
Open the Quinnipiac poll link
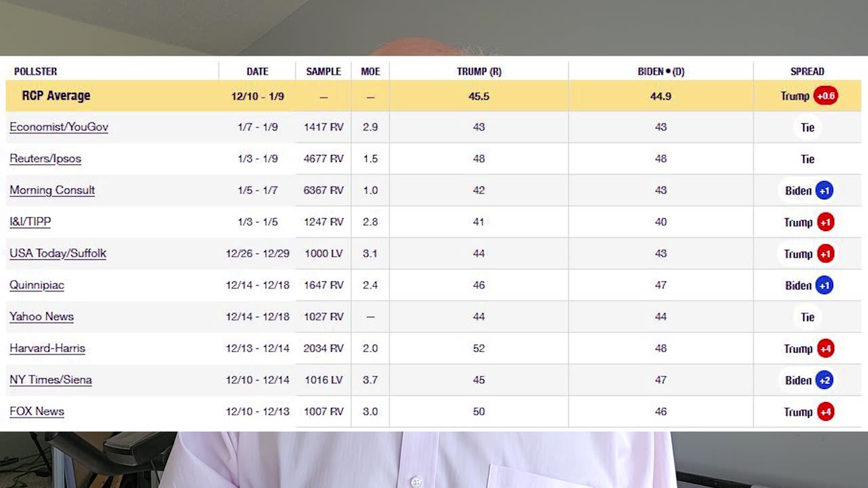pos(37,285)
